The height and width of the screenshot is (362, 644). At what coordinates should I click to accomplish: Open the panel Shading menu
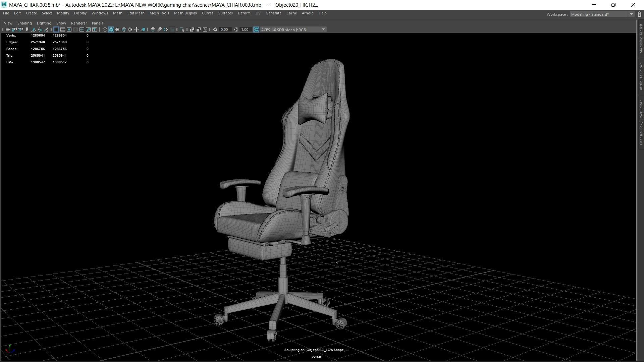(x=24, y=23)
